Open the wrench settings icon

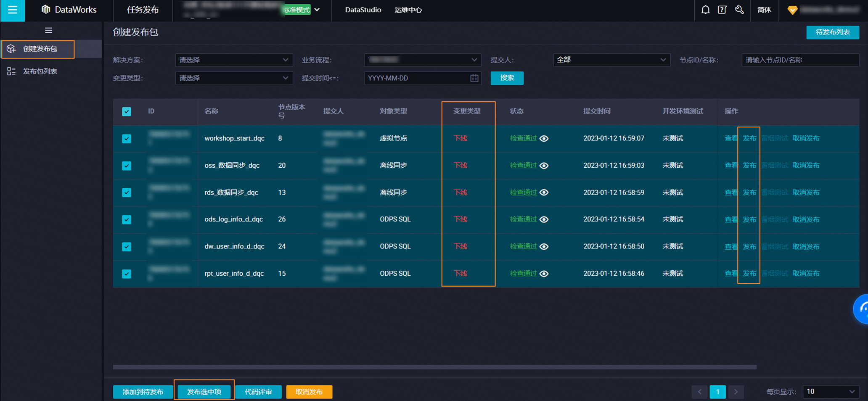(739, 10)
